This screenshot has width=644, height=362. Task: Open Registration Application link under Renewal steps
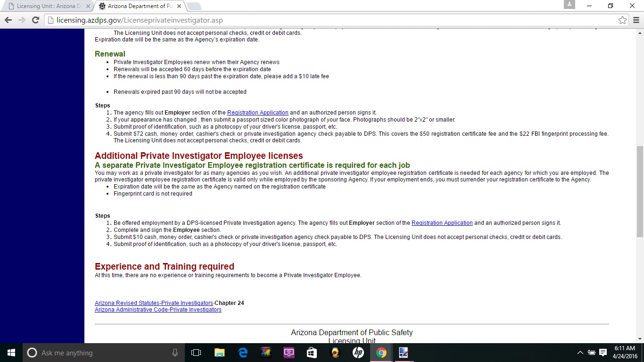[258, 113]
